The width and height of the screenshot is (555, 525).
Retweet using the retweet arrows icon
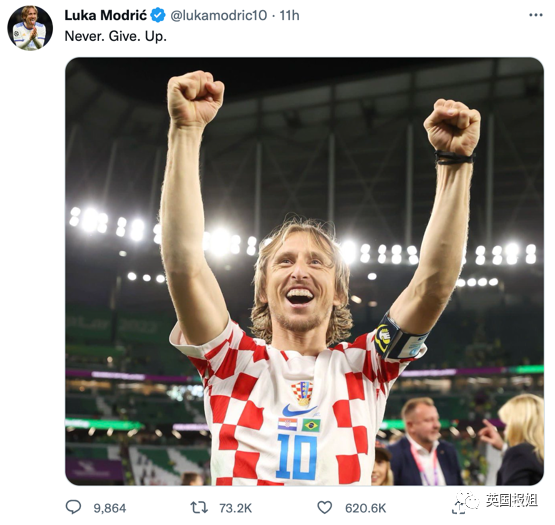[x=199, y=507]
